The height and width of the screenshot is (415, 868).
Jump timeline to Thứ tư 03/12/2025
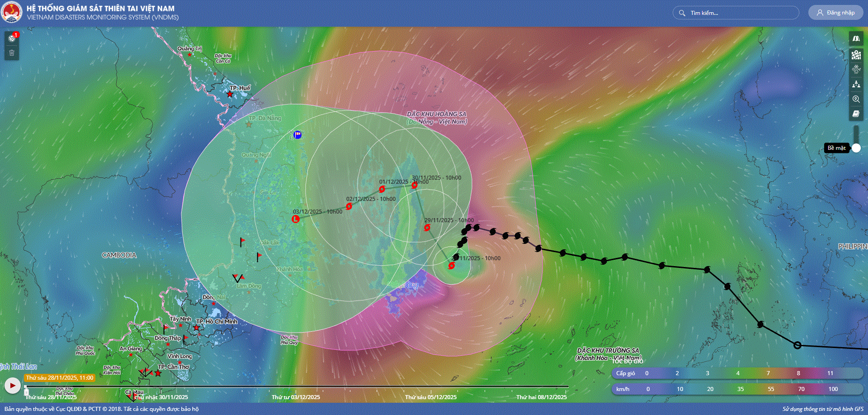pyautogui.click(x=296, y=387)
